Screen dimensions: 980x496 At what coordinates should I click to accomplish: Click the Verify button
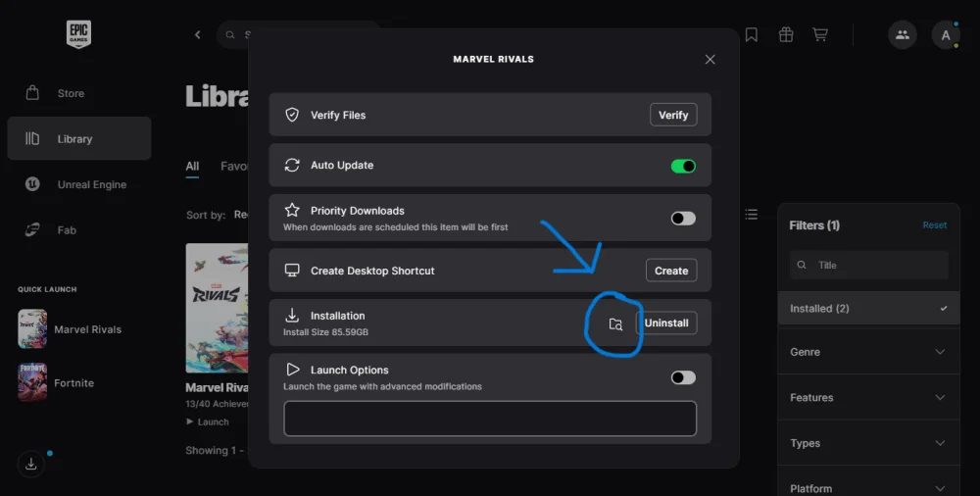tap(673, 115)
